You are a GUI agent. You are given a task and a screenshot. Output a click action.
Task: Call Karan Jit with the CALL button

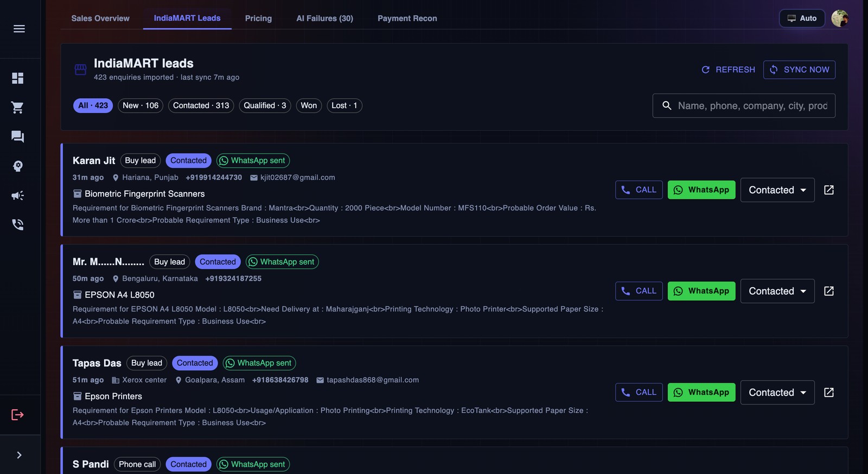pyautogui.click(x=639, y=190)
